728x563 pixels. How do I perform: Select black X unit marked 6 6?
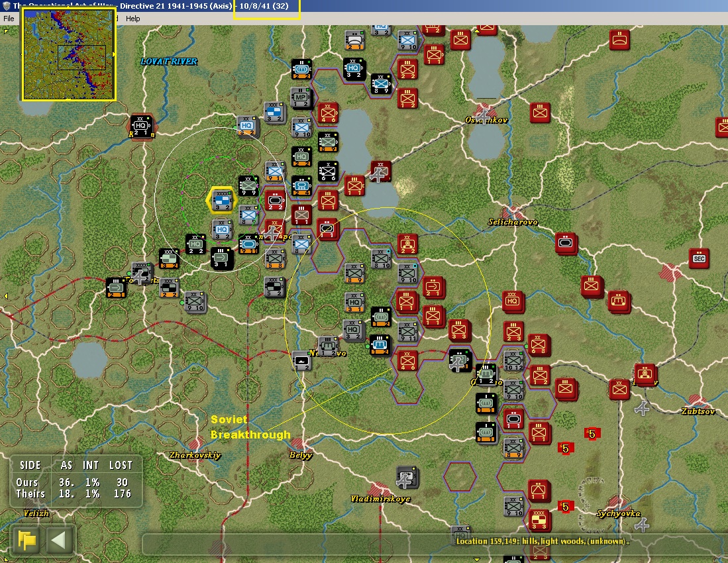tap(328, 172)
